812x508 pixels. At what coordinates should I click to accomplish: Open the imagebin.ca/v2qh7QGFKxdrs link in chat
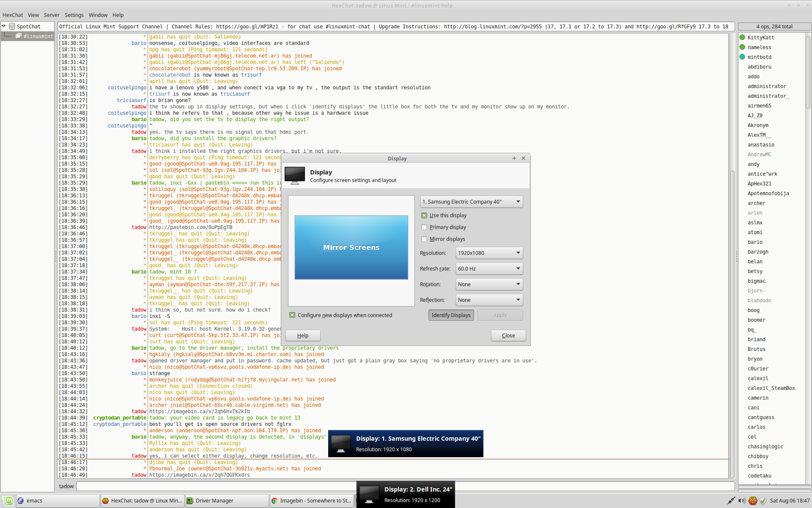(200, 475)
